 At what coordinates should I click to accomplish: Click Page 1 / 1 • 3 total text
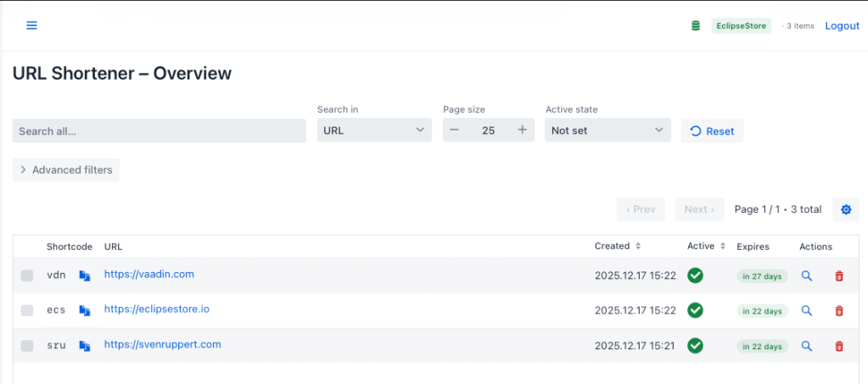coord(778,209)
